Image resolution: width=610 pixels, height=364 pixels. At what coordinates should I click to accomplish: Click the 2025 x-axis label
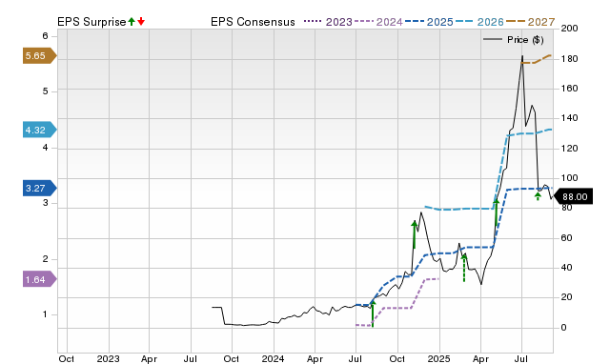click(438, 358)
